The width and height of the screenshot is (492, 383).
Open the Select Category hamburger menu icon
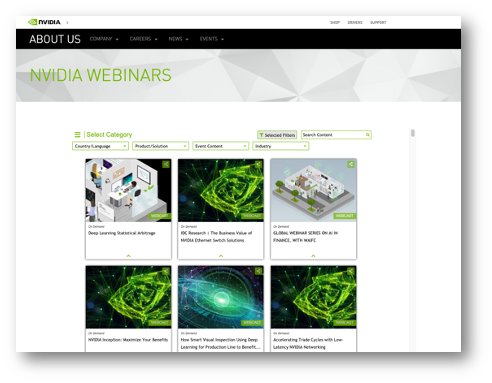click(77, 135)
